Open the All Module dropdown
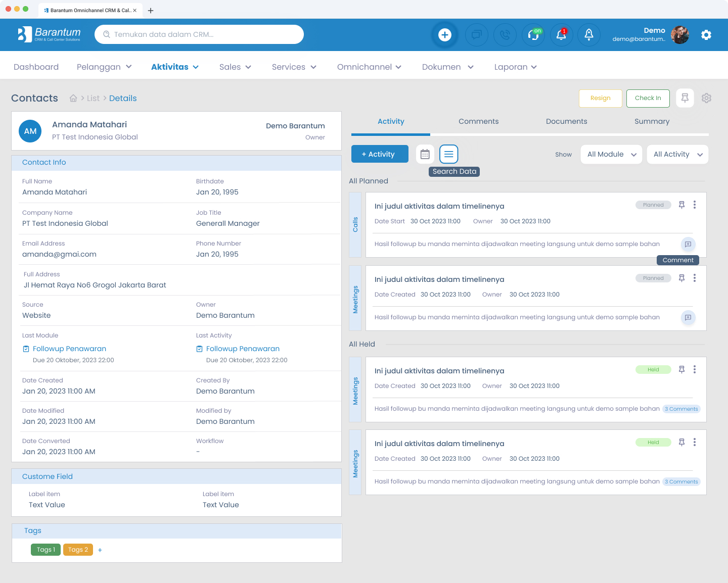The width and height of the screenshot is (728, 583). coord(612,155)
